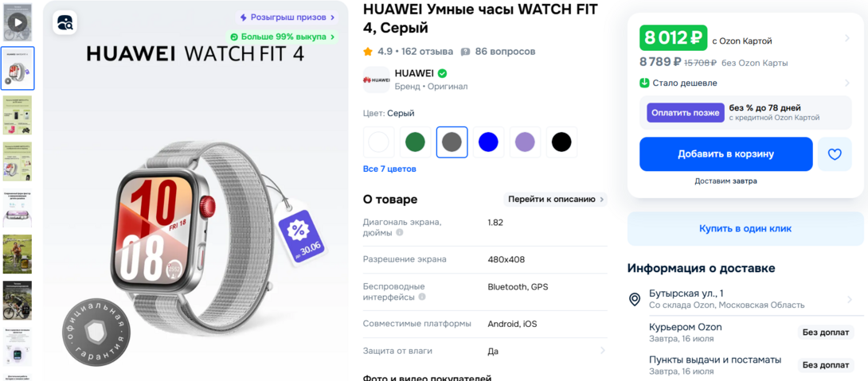Expand the Ozon Card price chevron
The height and width of the screenshot is (381, 868).
(x=847, y=38)
